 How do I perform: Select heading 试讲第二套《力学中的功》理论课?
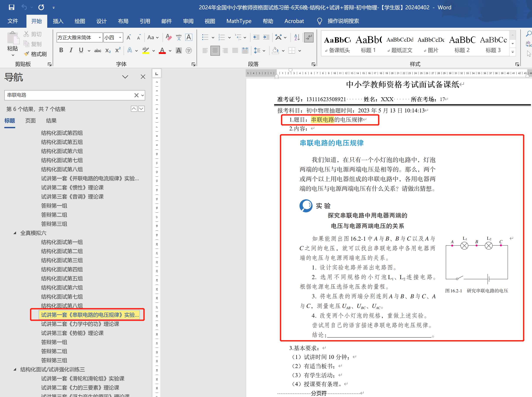[x=80, y=324]
